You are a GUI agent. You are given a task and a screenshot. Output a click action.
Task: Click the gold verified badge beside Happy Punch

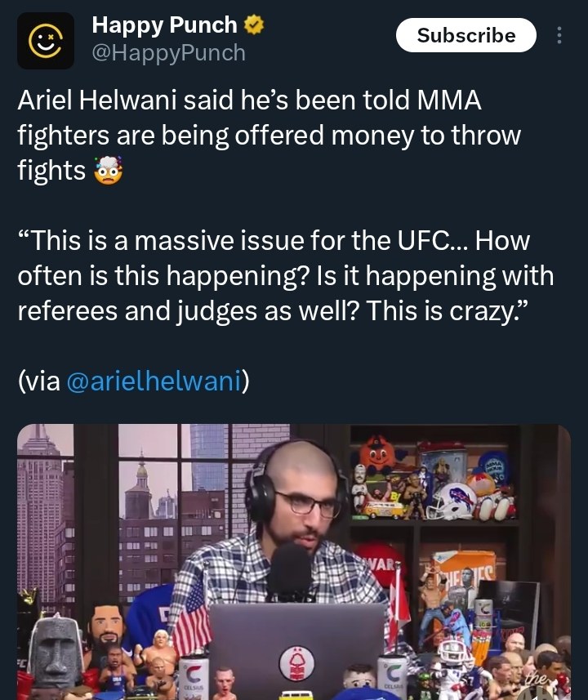[x=254, y=25]
